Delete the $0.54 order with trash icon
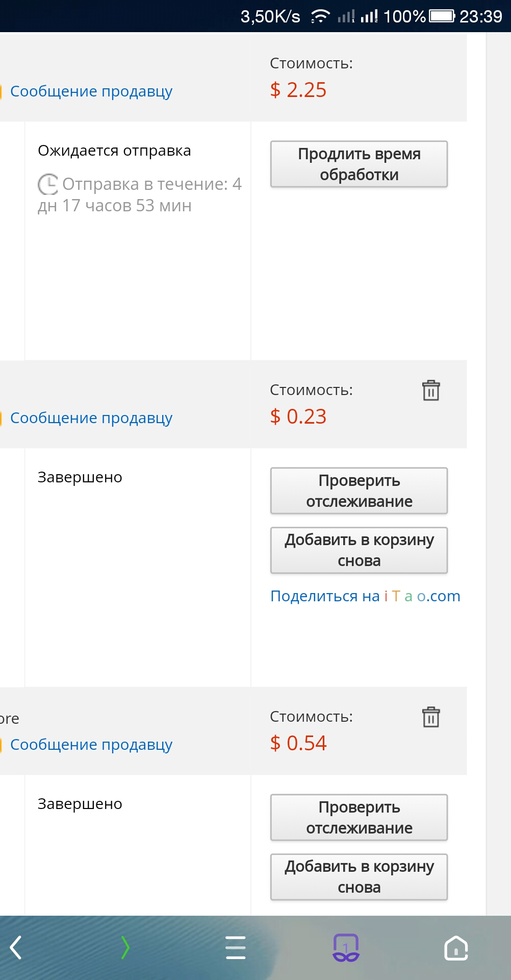Image resolution: width=511 pixels, height=980 pixels. coord(431,717)
